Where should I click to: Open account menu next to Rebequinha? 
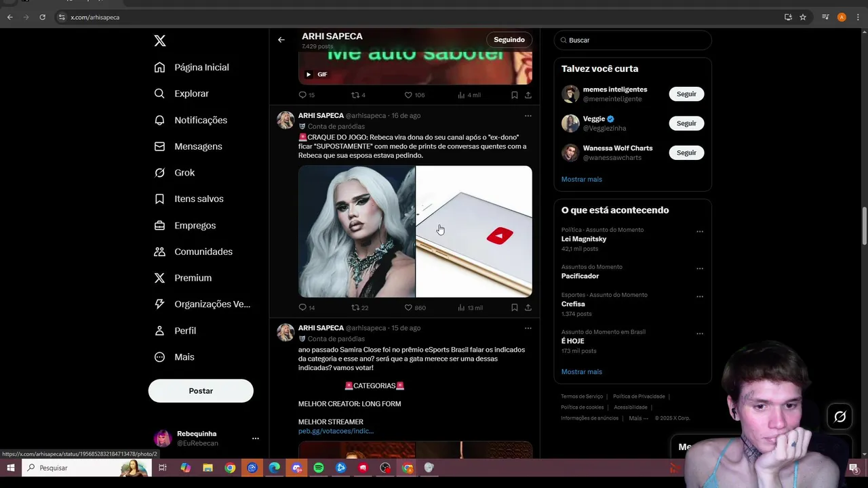pos(256,439)
